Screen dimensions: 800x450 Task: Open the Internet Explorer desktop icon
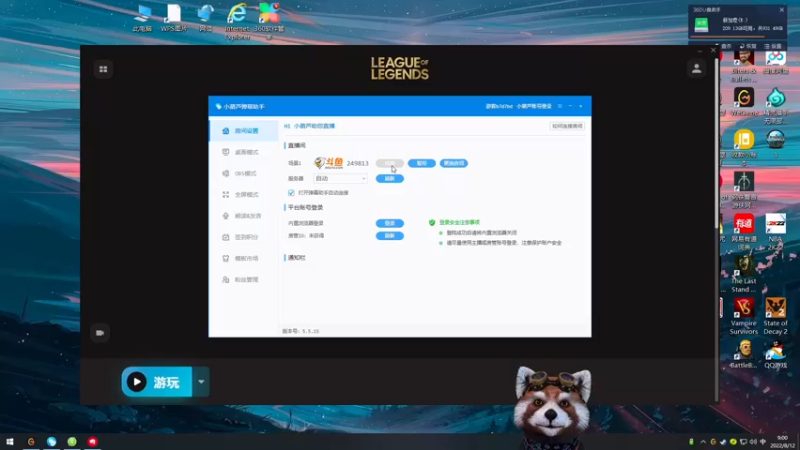[x=237, y=21]
